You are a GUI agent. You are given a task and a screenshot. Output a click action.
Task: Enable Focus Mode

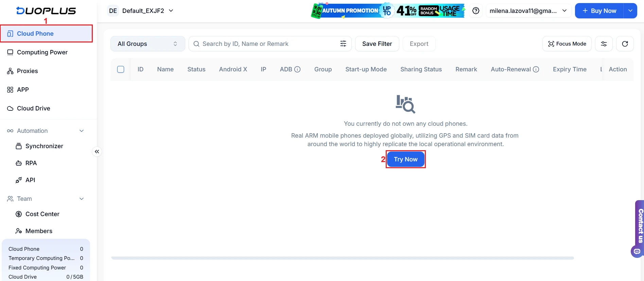pos(567,44)
